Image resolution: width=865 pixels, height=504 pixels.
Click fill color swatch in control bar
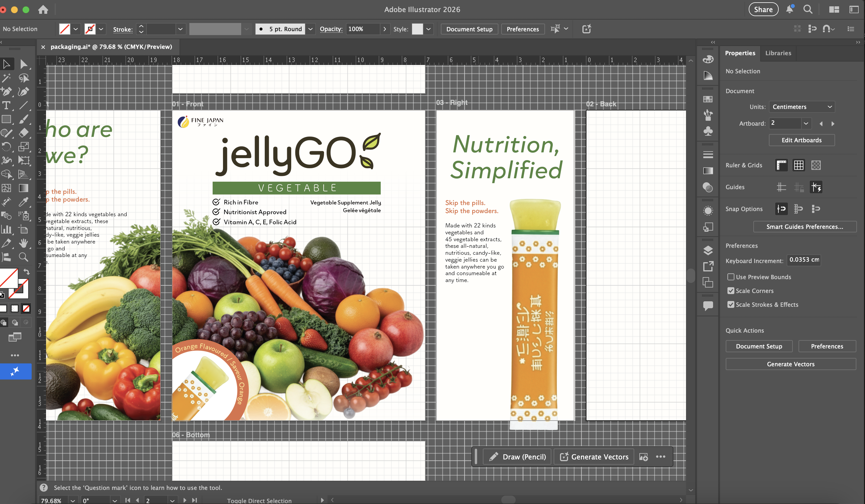click(x=64, y=29)
